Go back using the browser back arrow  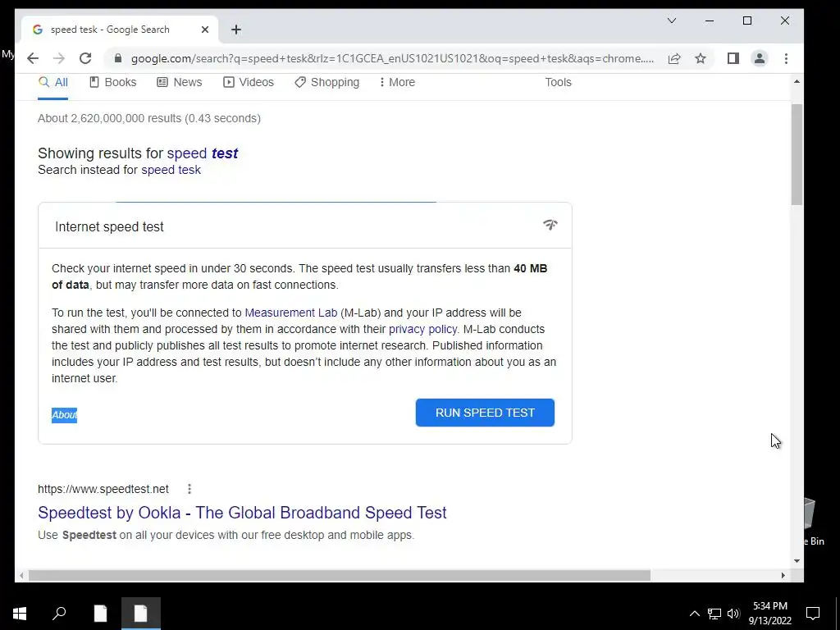[x=33, y=58]
